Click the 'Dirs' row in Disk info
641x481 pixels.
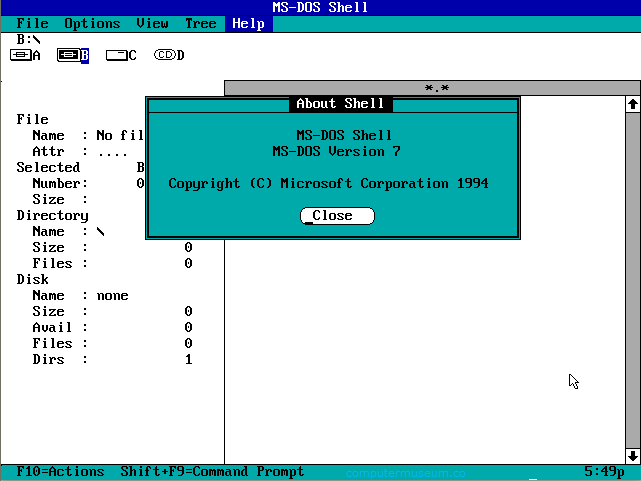click(x=112, y=360)
